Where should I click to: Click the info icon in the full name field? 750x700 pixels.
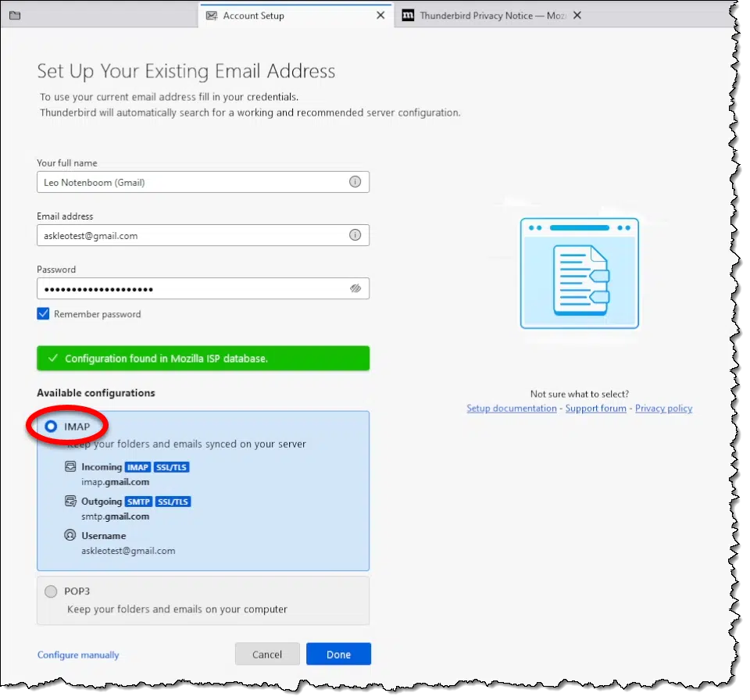point(355,182)
